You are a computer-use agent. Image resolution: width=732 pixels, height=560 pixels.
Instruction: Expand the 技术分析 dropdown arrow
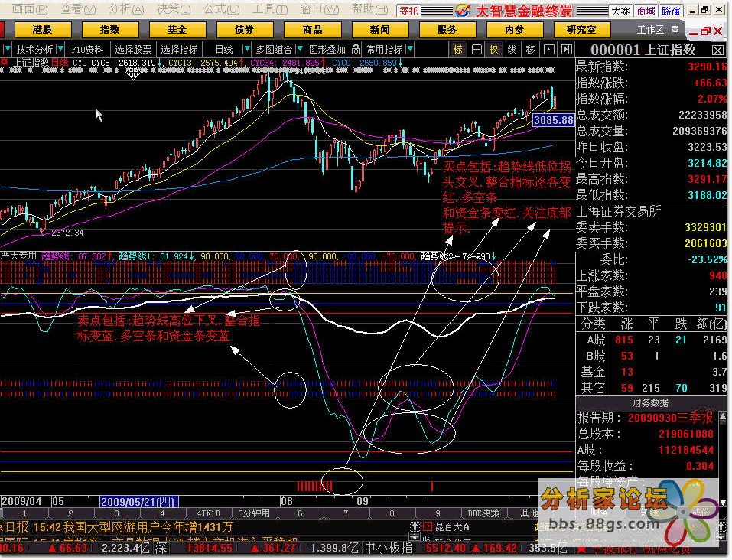pyautogui.click(x=60, y=49)
